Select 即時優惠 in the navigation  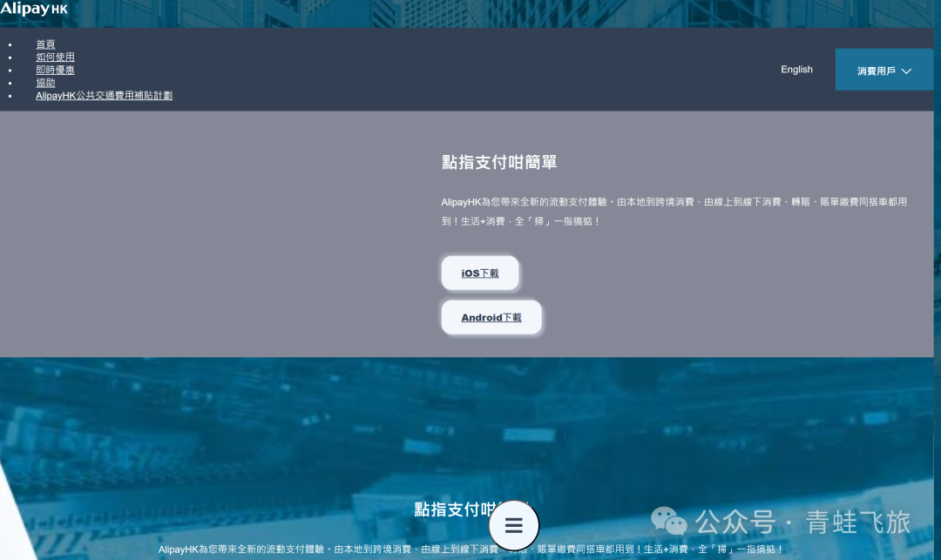click(55, 70)
